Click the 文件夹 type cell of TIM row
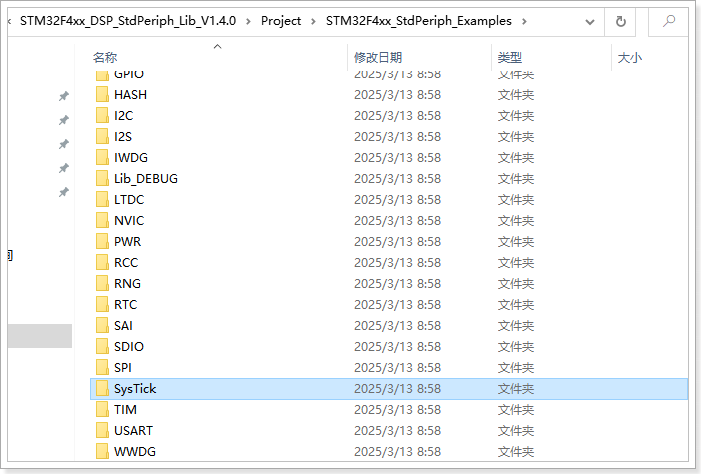Screen dimensions: 701x474 [515, 410]
